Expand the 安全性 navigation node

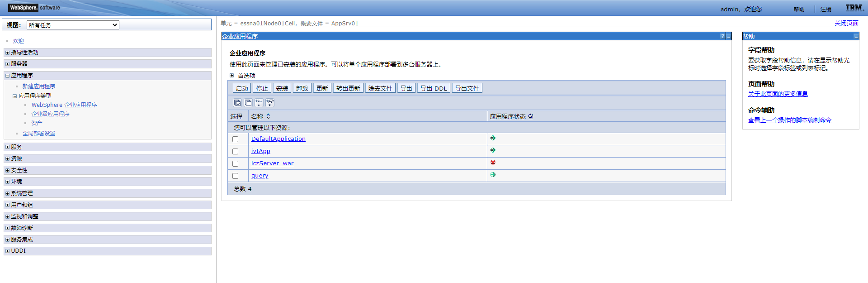pyautogui.click(x=7, y=170)
